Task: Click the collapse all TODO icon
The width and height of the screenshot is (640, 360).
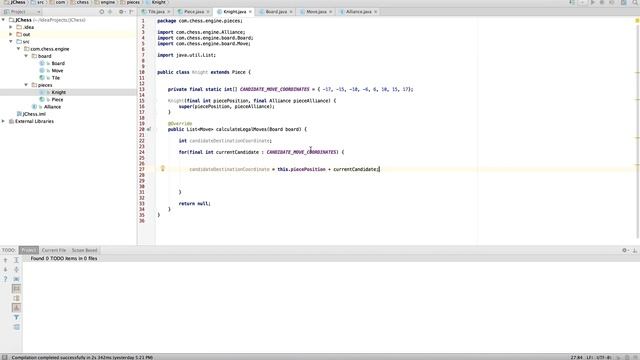Action: [x=16, y=269]
